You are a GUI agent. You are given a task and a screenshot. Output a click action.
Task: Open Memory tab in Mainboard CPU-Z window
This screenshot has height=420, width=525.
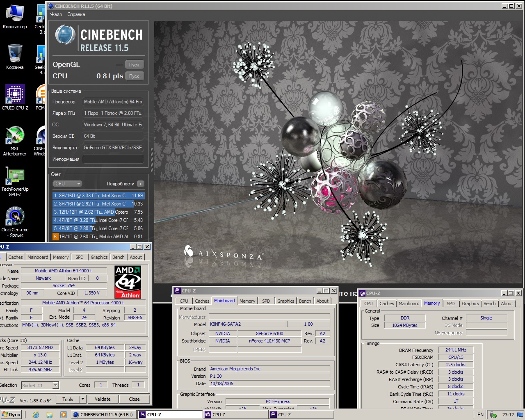click(x=247, y=301)
